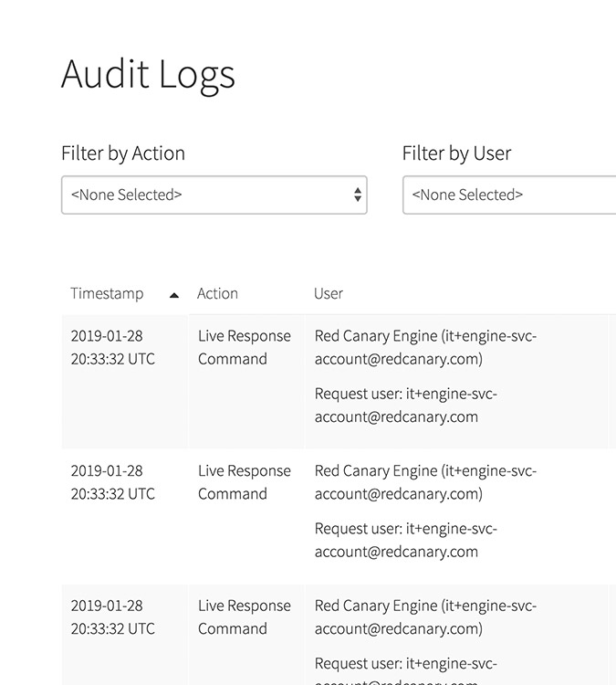Select third row's Live Response Command action

[244, 616]
